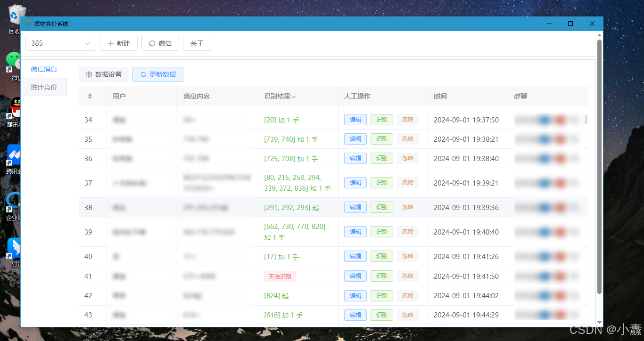Viewport: 644px width, 341px height.
Task: Toggle sort on the index column
Action: [x=90, y=96]
